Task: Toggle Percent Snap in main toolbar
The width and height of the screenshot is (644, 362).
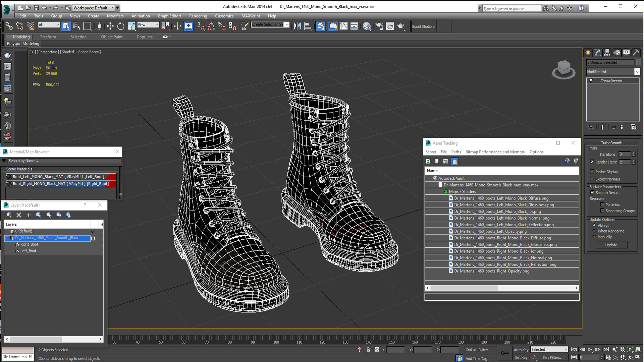Action: [222, 26]
